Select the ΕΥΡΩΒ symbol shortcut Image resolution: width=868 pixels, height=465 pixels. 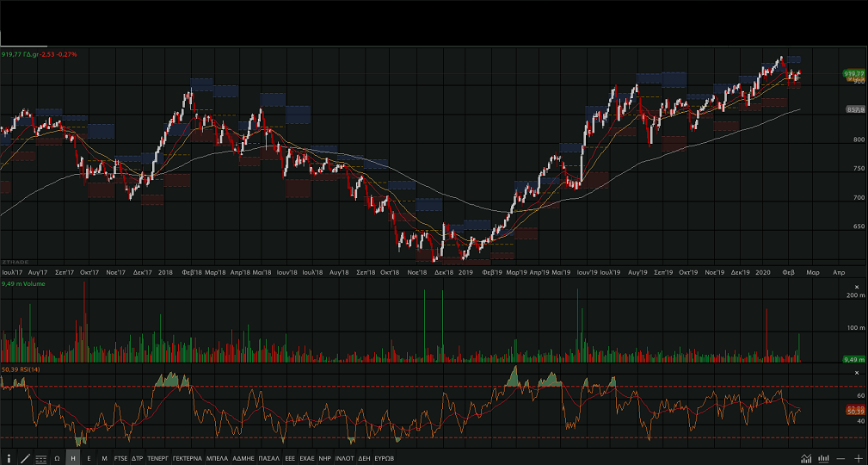coord(384,458)
